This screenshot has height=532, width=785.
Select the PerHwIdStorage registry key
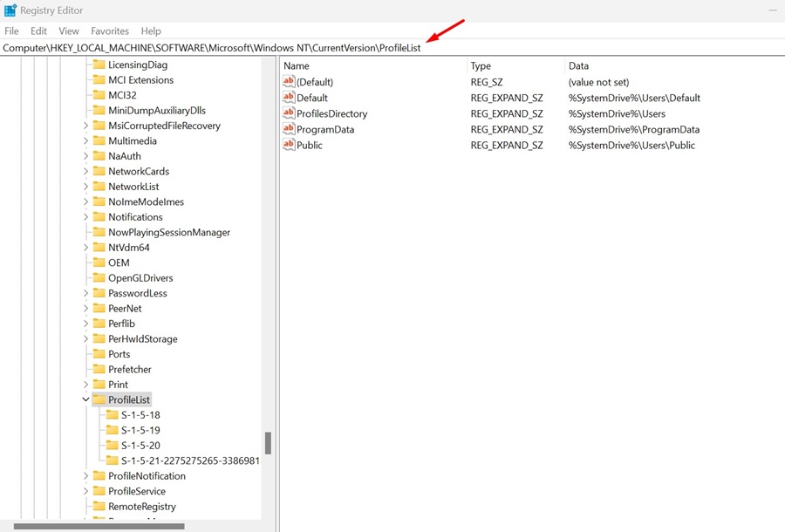[143, 338]
